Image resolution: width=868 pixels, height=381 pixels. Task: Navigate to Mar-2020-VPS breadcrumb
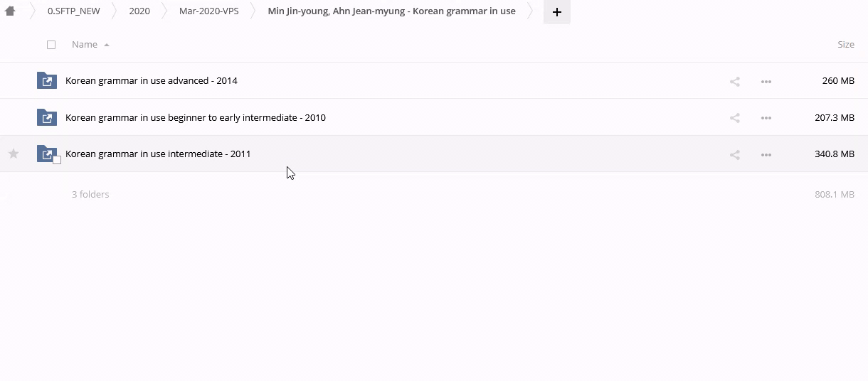(208, 11)
